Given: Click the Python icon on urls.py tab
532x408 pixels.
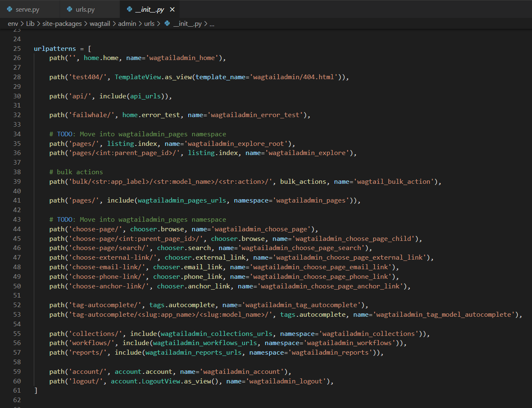Looking at the screenshot, I should 70,9.
